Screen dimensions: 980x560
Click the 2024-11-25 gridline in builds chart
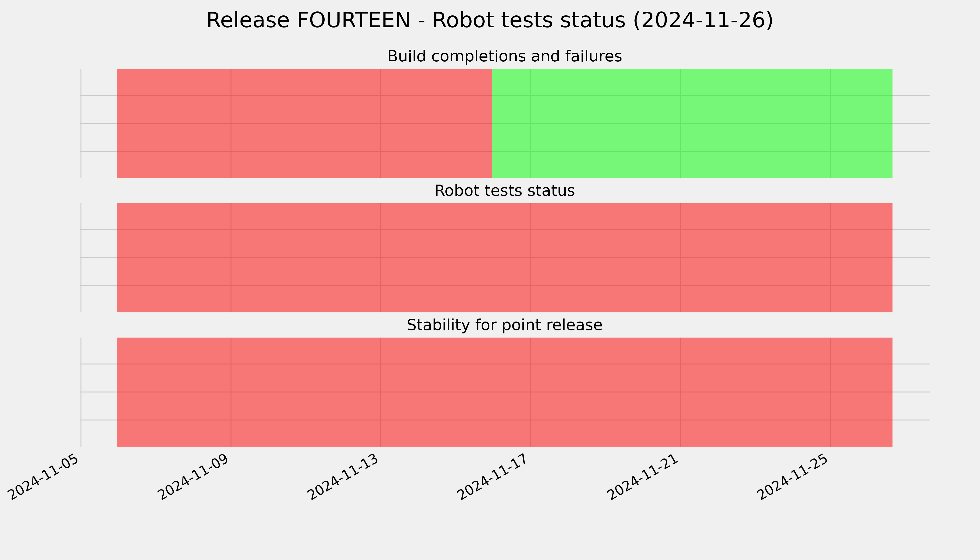pos(830,123)
